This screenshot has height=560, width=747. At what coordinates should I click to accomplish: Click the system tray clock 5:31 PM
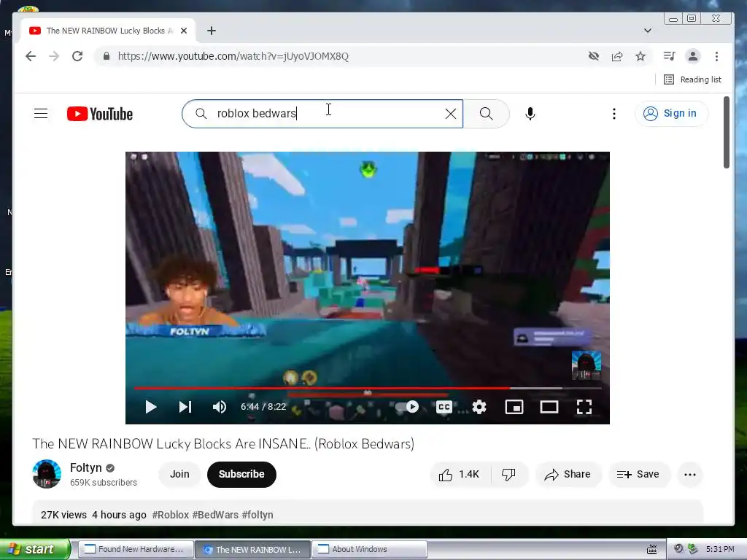point(720,549)
